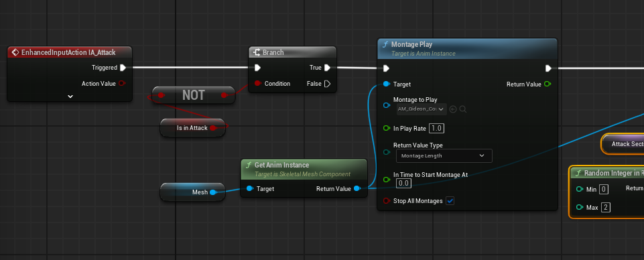Click the Montage Play output execution pin
The image size is (644, 260).
(x=548, y=68)
